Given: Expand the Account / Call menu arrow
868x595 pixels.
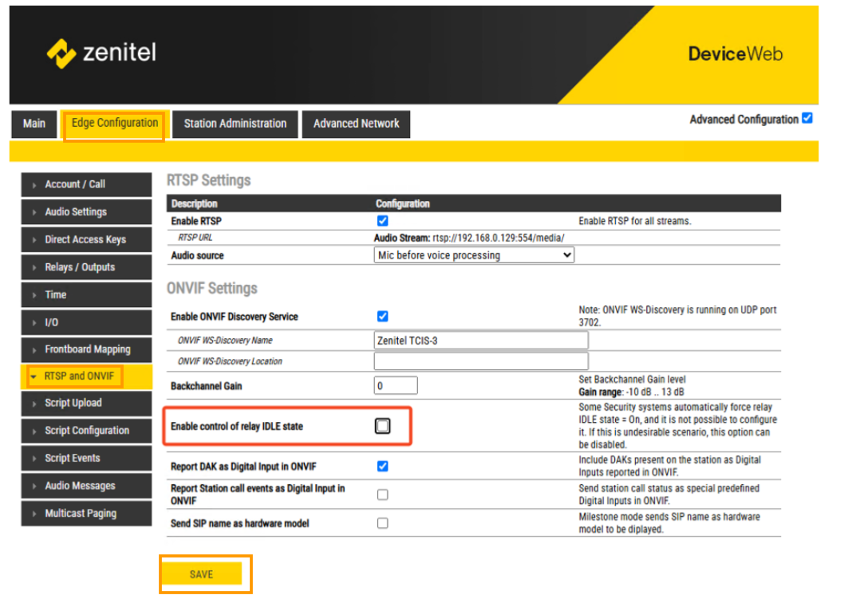Looking at the screenshot, I should pyautogui.click(x=34, y=185).
